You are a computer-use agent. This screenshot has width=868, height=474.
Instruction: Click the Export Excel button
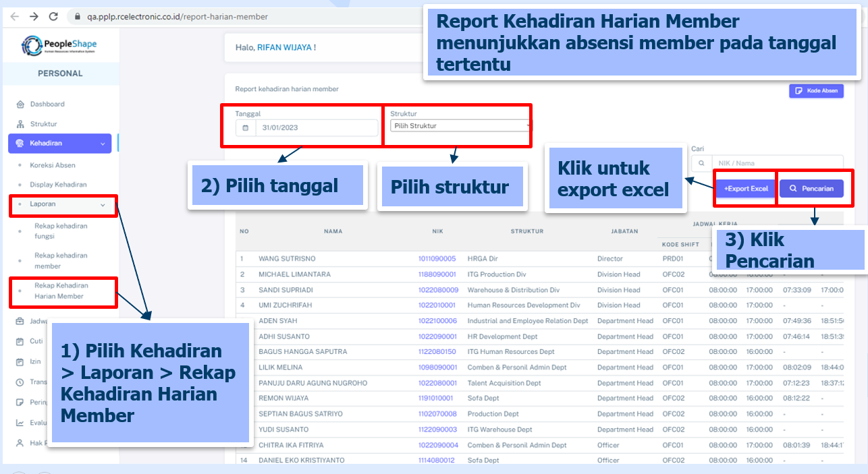tap(745, 189)
